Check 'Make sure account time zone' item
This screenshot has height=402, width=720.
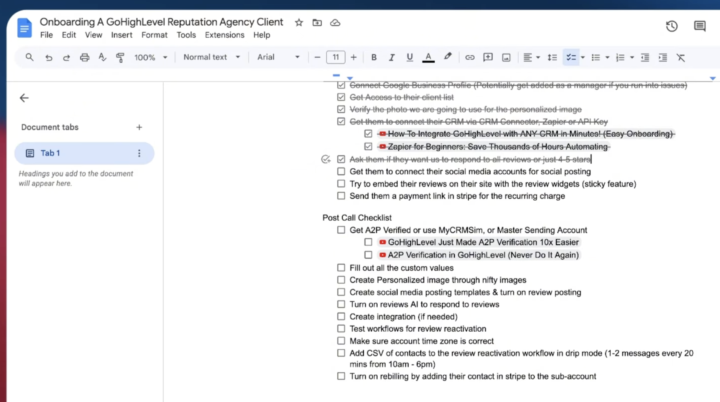pyautogui.click(x=341, y=341)
